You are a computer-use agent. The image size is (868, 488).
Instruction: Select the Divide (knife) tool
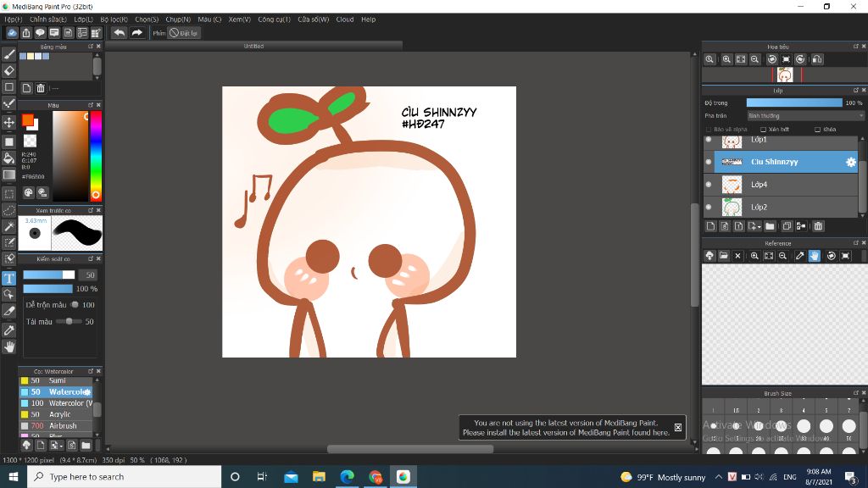pos(8,311)
